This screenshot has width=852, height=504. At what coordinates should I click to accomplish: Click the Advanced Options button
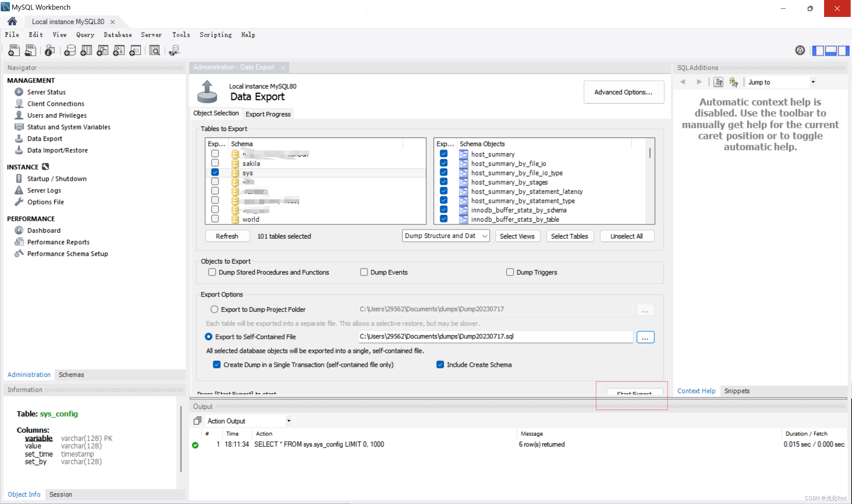pyautogui.click(x=623, y=92)
